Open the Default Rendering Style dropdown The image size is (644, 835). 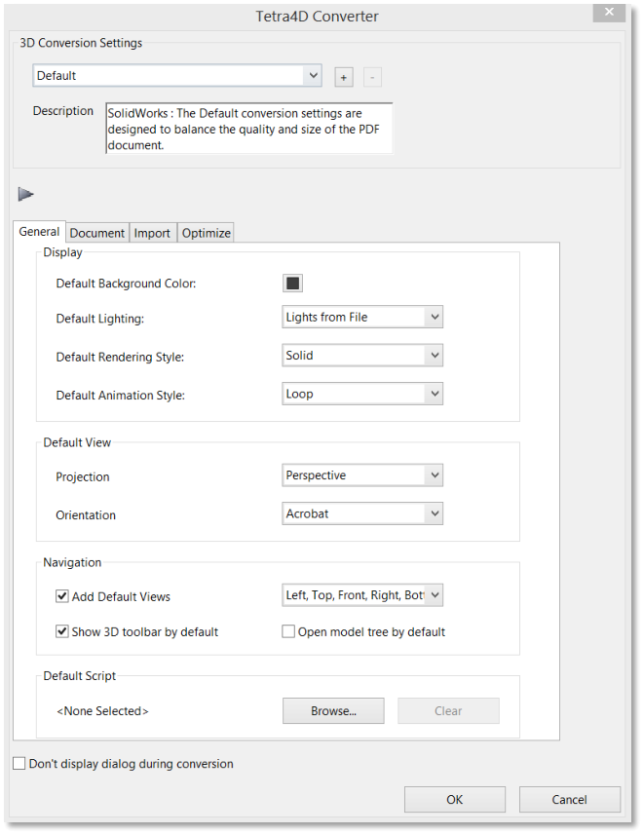point(362,356)
